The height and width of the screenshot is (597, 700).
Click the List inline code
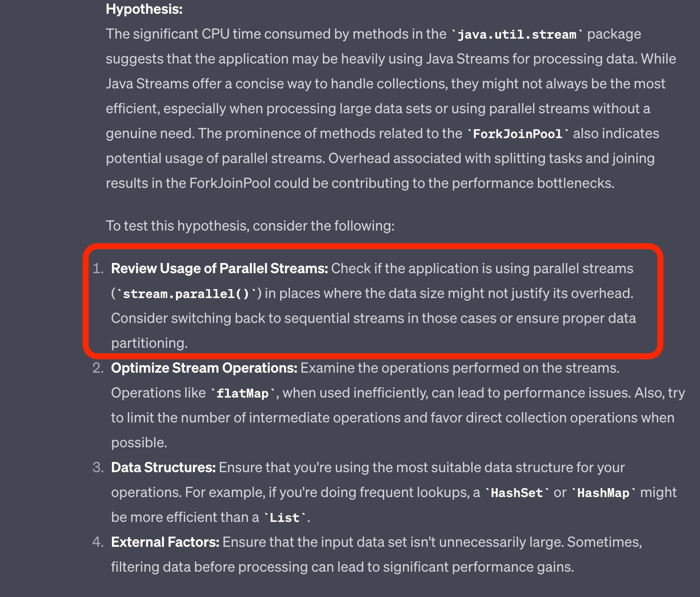click(285, 518)
